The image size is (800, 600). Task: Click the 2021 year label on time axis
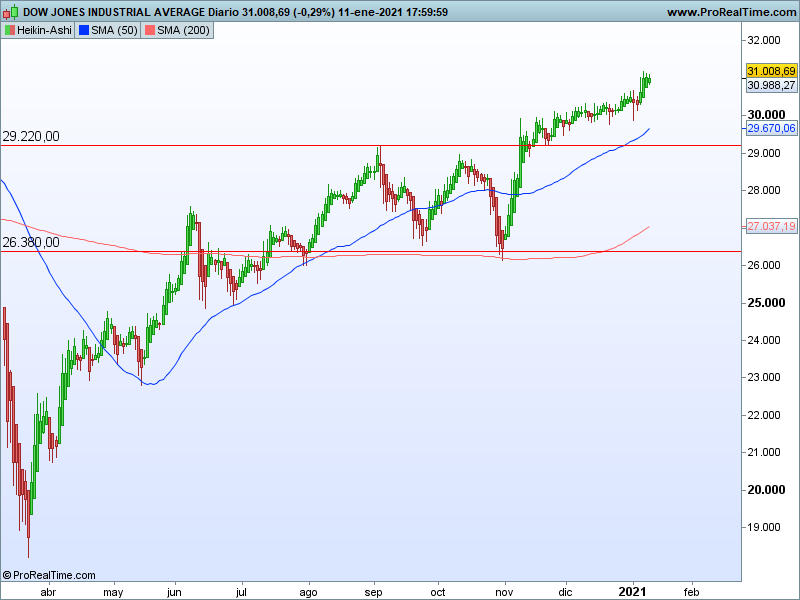633,592
